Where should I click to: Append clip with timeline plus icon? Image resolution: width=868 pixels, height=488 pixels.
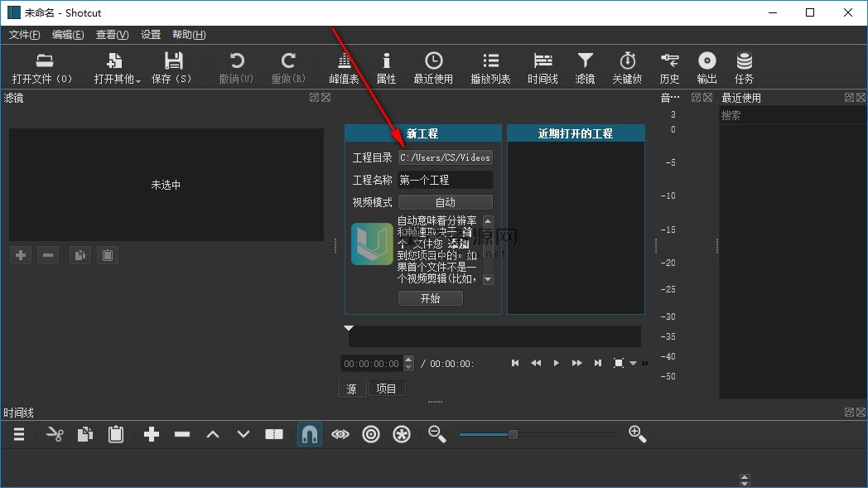coord(151,435)
